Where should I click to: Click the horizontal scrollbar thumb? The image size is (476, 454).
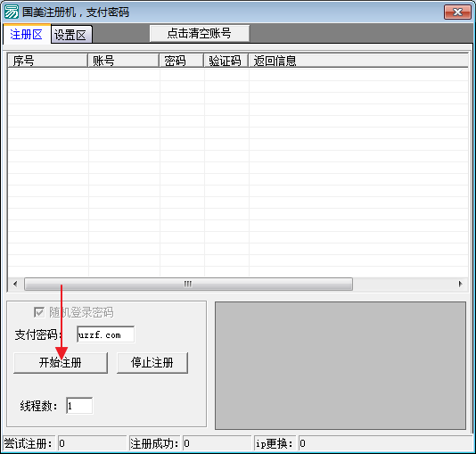coord(188,285)
